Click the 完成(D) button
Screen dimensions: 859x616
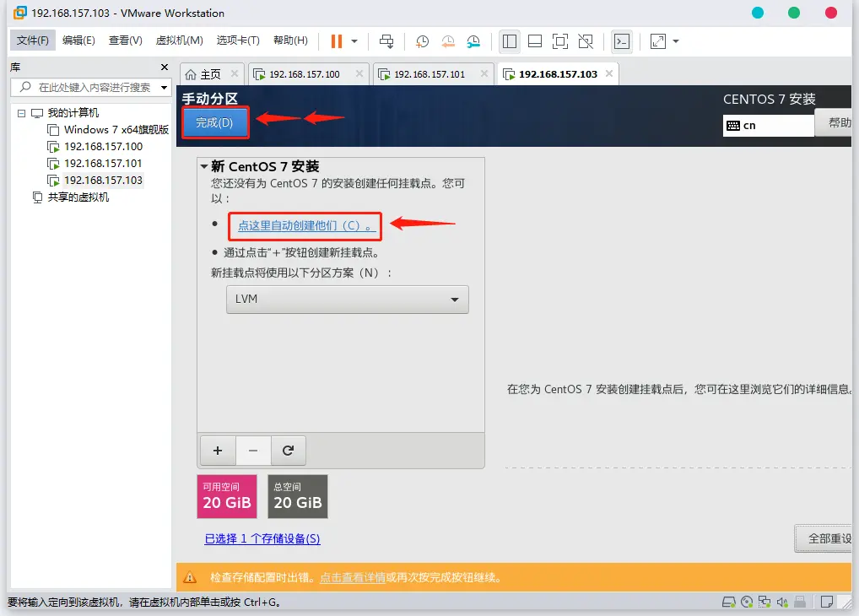(214, 122)
